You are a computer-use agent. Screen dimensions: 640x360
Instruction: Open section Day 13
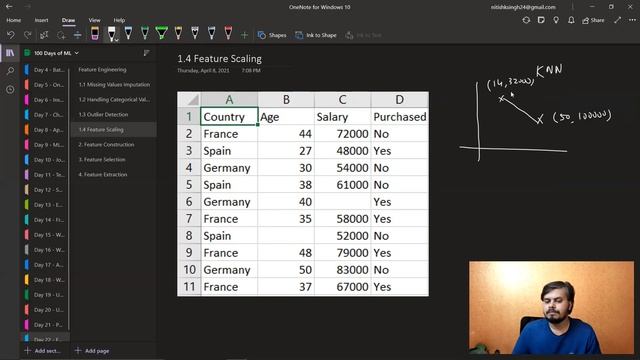[x=45, y=205]
